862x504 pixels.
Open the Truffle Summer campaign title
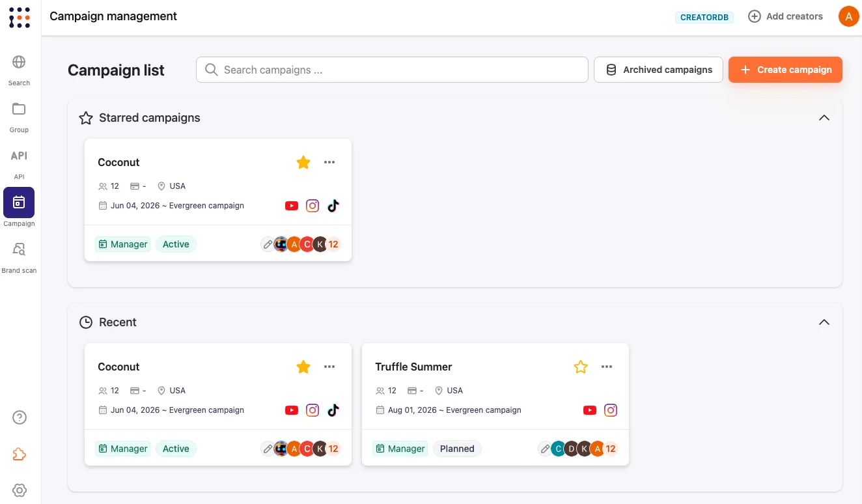click(413, 367)
